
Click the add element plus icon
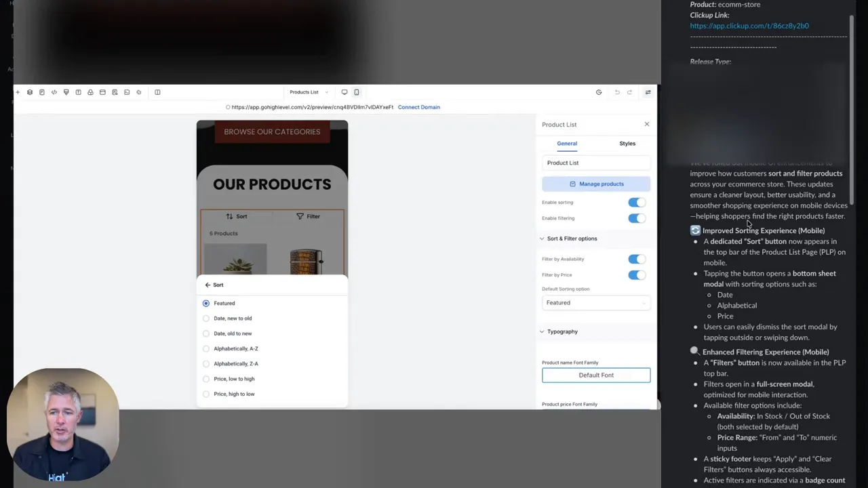(18, 92)
